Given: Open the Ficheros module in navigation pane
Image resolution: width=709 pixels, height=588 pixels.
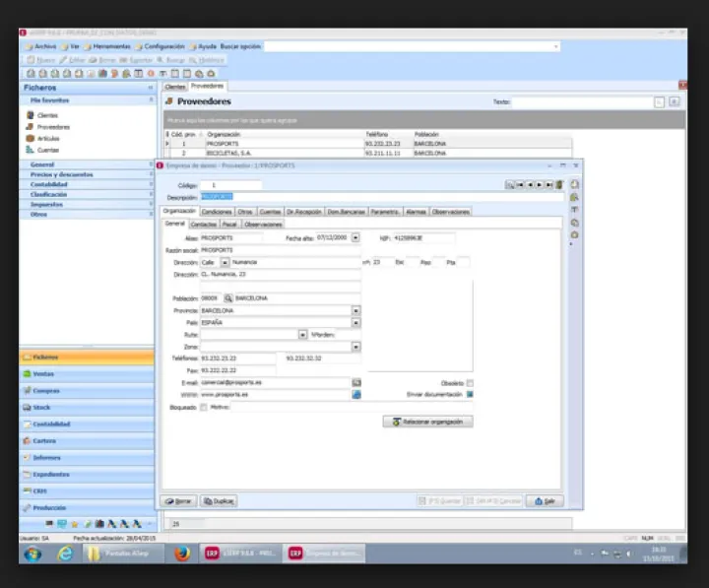Looking at the screenshot, I should 87,358.
